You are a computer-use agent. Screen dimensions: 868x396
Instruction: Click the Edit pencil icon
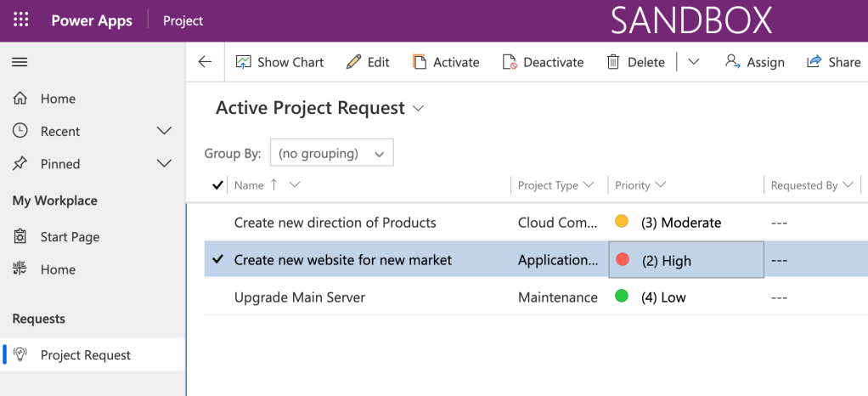pyautogui.click(x=354, y=62)
